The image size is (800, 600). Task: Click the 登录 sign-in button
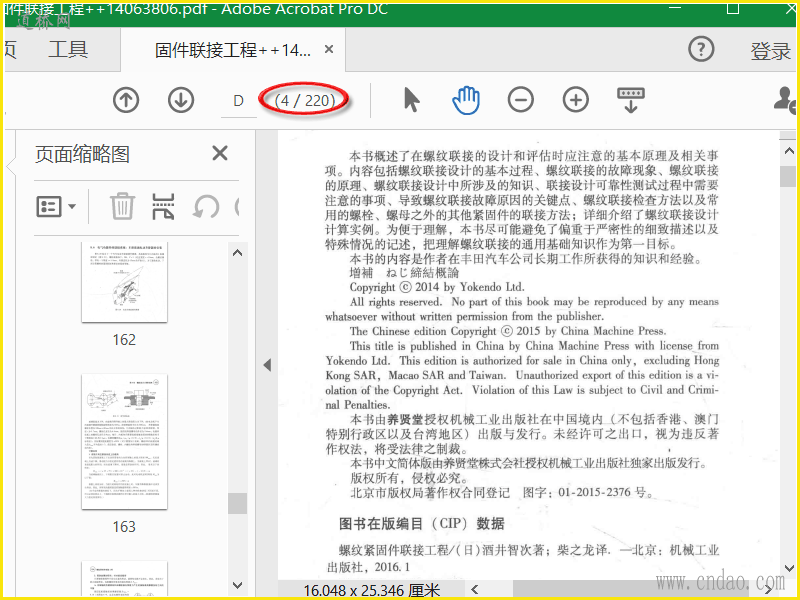[770, 52]
